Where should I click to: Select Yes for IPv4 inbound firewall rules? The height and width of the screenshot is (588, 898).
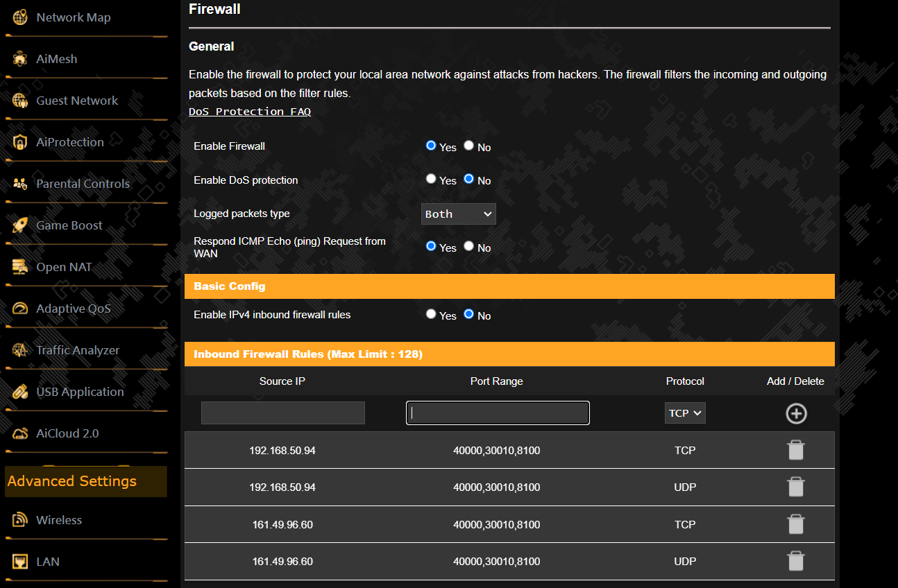coord(431,314)
